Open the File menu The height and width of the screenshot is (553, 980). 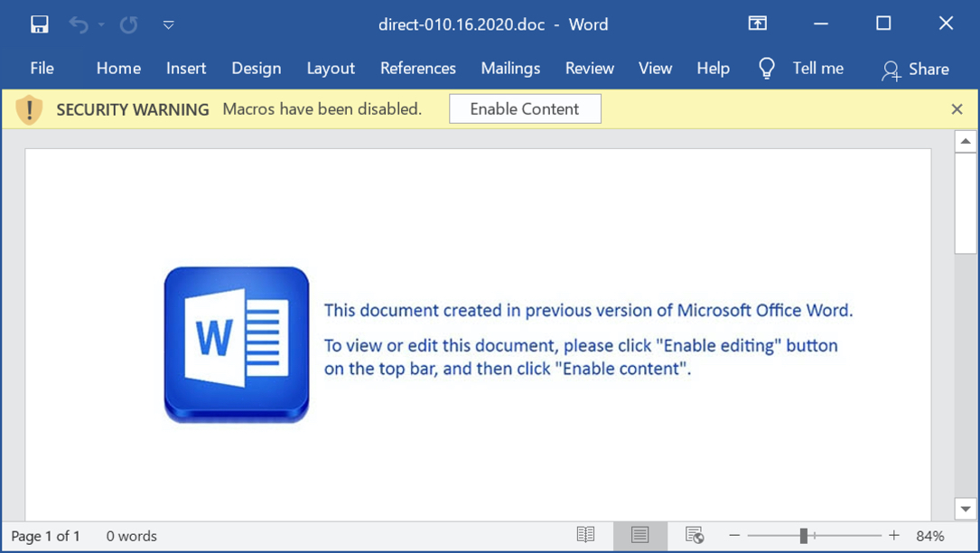(42, 68)
